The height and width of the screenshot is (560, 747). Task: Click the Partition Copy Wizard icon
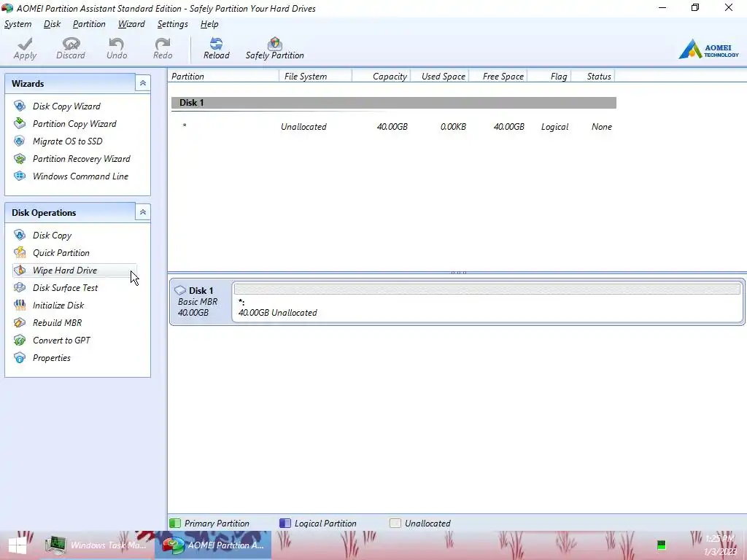coord(20,123)
